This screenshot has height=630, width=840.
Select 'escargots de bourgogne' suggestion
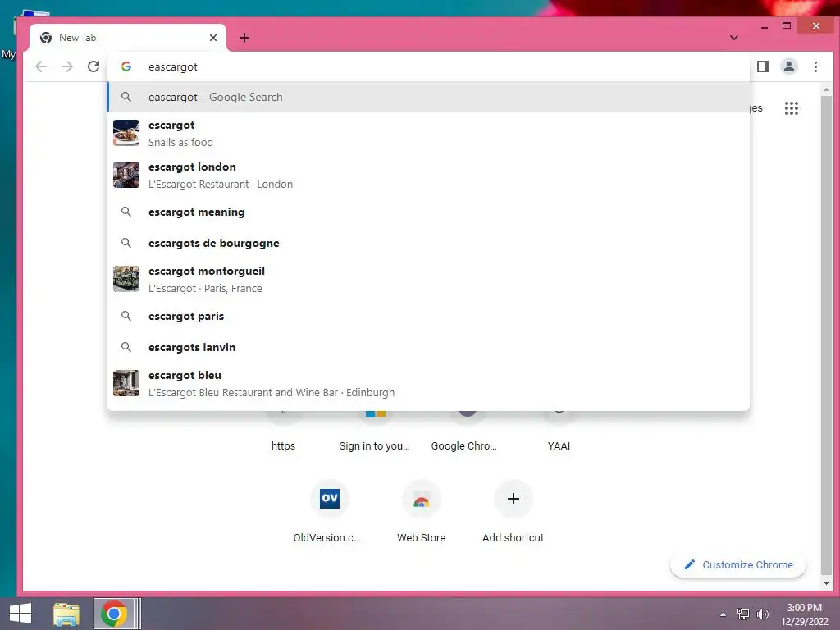click(x=428, y=243)
